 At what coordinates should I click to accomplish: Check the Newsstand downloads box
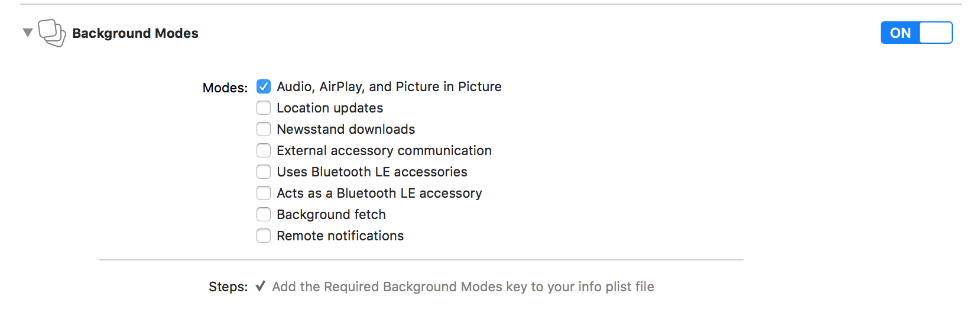pyautogui.click(x=264, y=129)
